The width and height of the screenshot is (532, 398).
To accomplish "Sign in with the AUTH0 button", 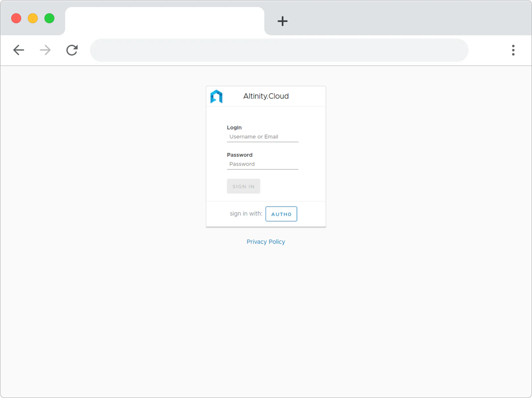I will click(x=281, y=214).
